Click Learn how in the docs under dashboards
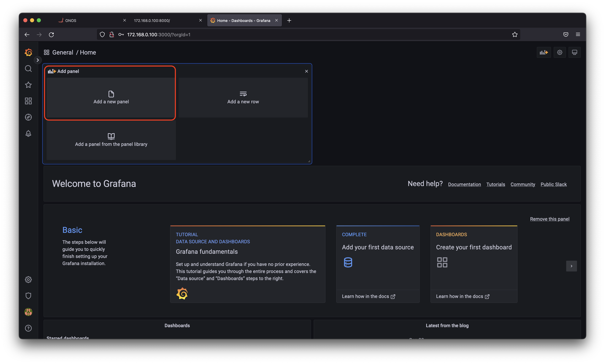 click(463, 296)
